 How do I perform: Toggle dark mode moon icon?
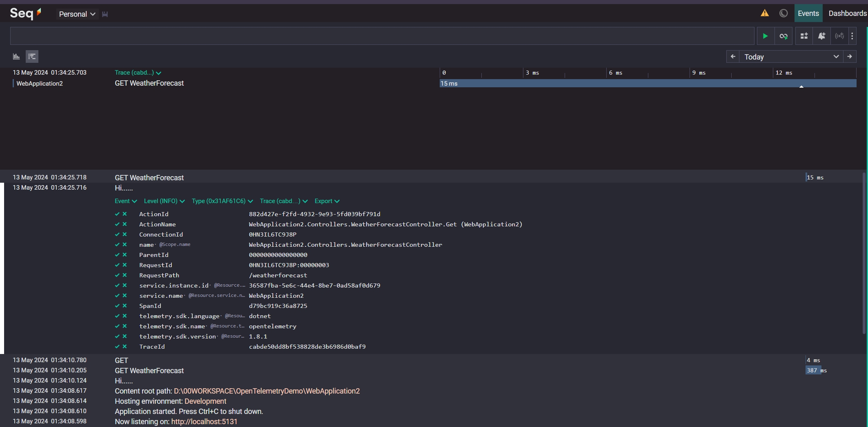click(x=783, y=13)
